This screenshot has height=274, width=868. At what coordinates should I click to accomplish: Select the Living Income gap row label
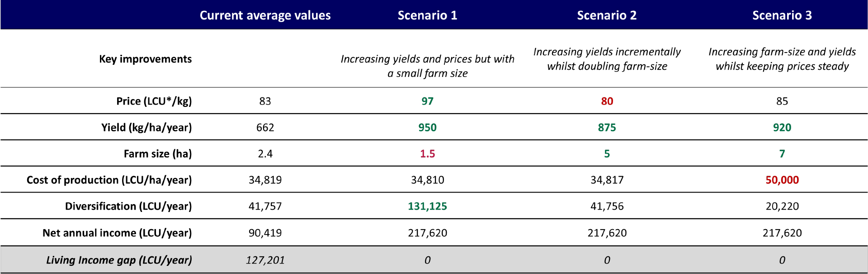click(119, 260)
